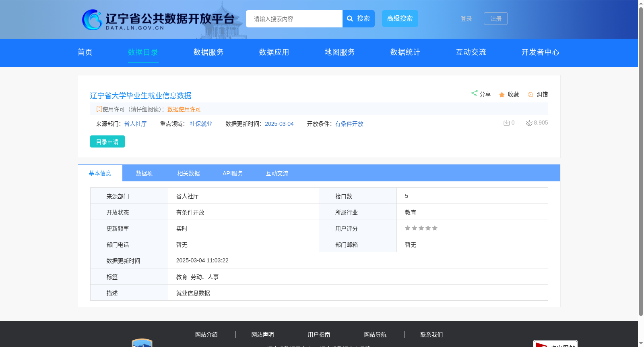Viewport: 644px width, 347px height.
Task: Click the Liaoning data platform logo
Action: (158, 20)
